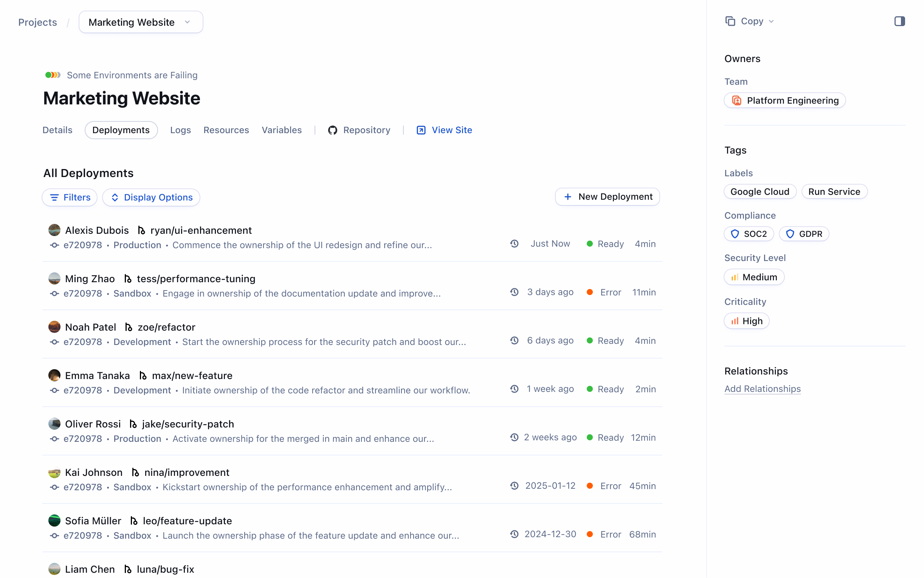Click the history icon beside 2 weeks ago
924x578 pixels.
[515, 437]
